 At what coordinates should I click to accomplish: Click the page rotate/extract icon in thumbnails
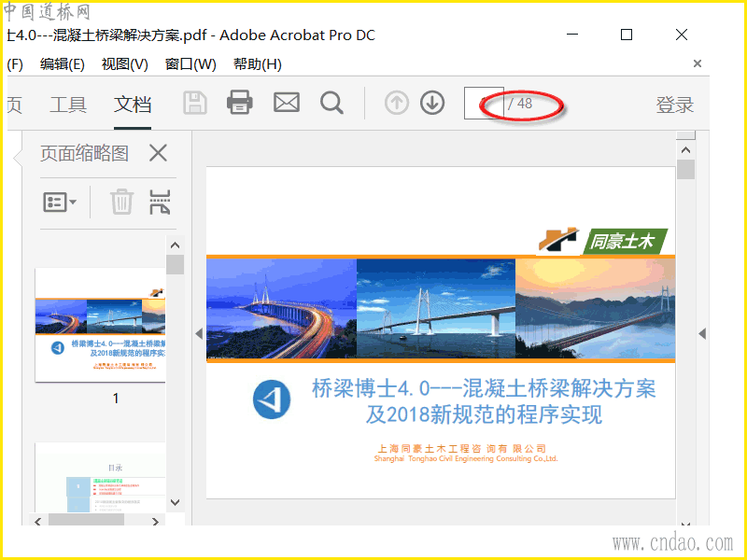(160, 202)
